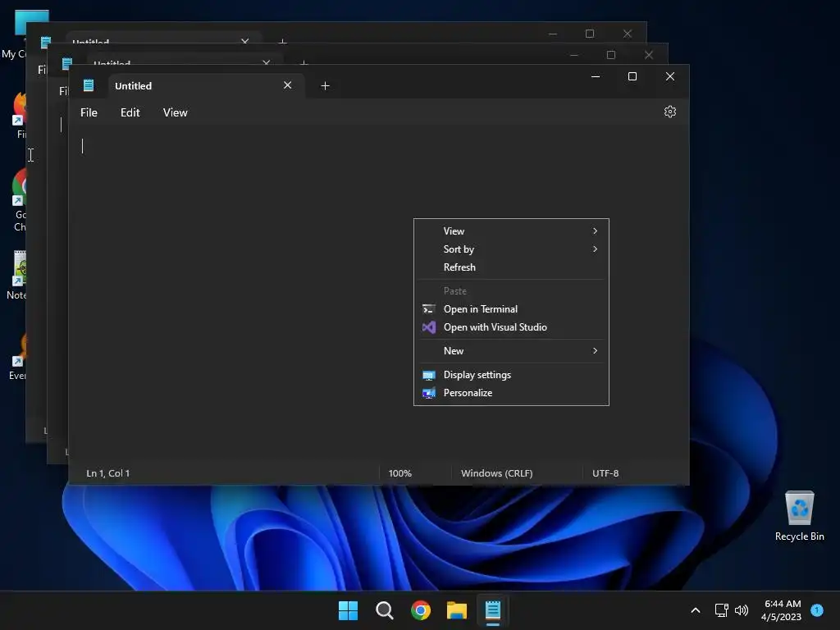The image size is (840, 630).
Task: Click Windows (CRLF) line ending indicator
Action: 496,473
